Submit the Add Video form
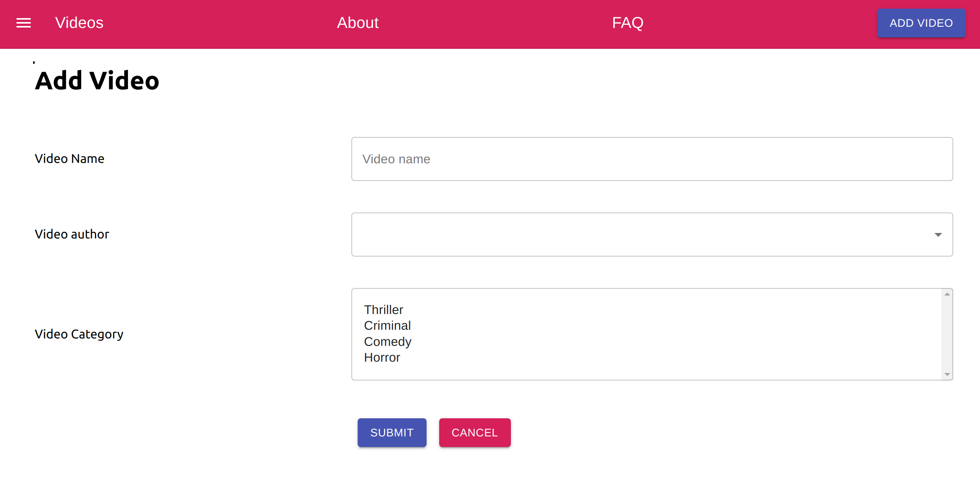Screen dimensions: 980x484 coord(392,432)
